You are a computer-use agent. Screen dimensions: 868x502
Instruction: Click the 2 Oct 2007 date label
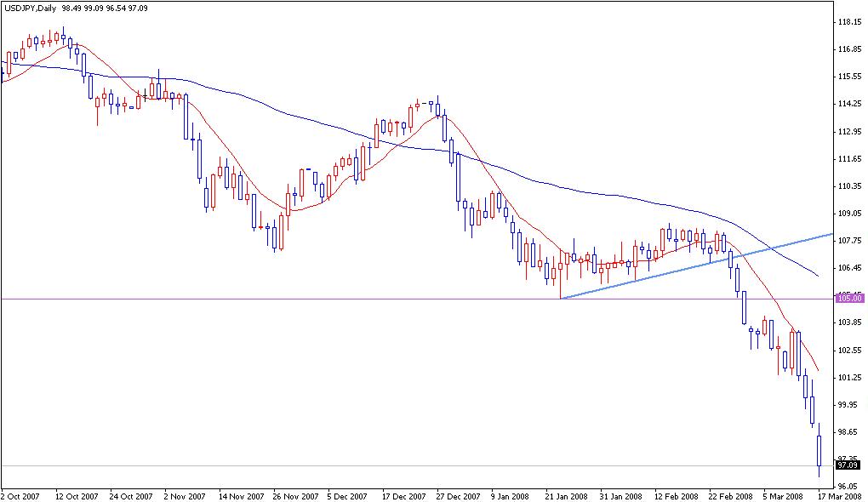coord(21,493)
